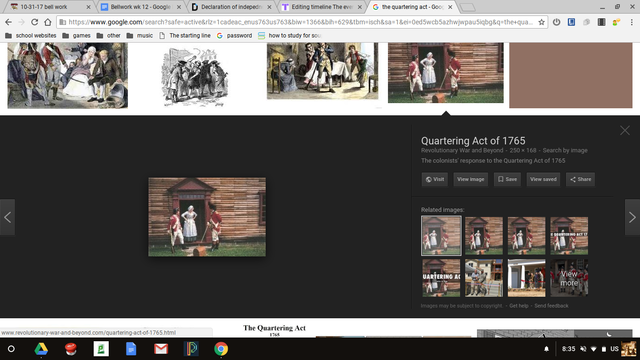Image resolution: width=640 pixels, height=360 pixels.
Task: Select the related thumbnail with QUARTERING ACT 17 text
Action: click(x=569, y=236)
